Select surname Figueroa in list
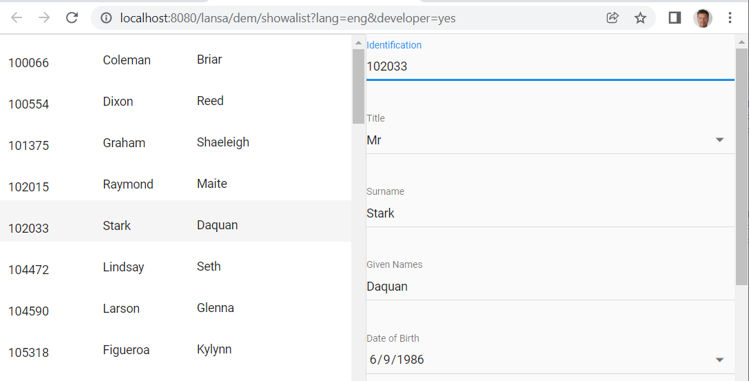This screenshot has height=381, width=750. [126, 350]
